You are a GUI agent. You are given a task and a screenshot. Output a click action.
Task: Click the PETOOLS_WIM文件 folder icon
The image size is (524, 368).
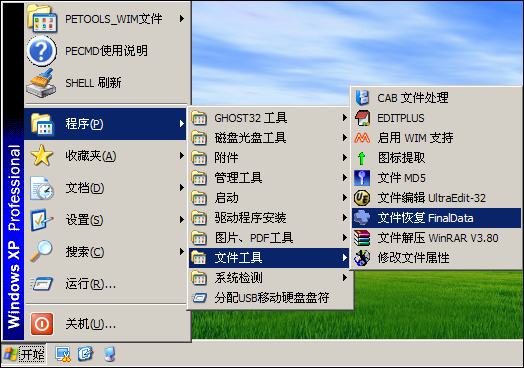coord(42,19)
